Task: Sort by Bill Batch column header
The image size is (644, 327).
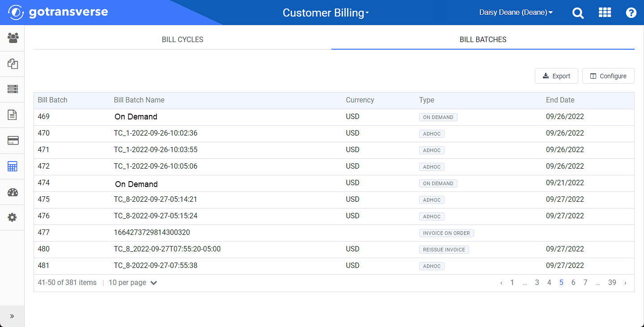Action: pyautogui.click(x=53, y=100)
